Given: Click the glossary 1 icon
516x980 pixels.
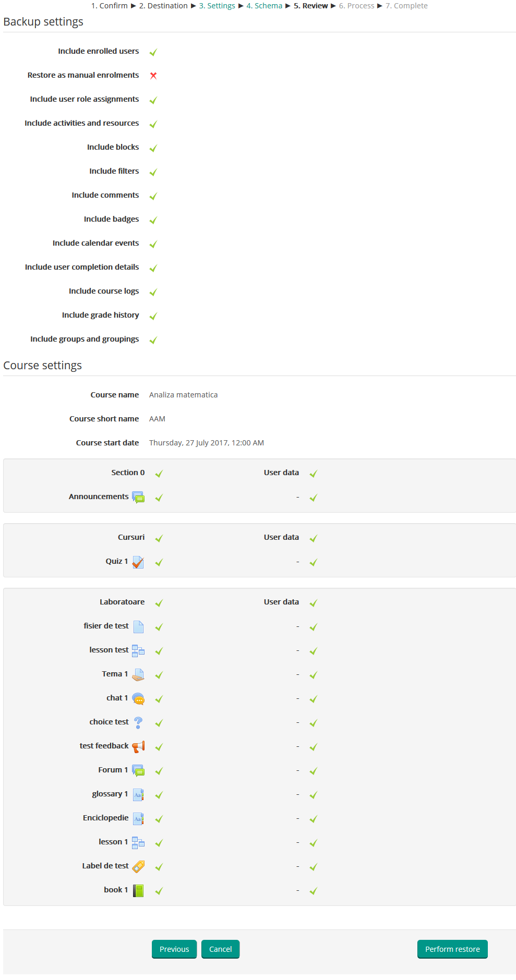Looking at the screenshot, I should point(138,794).
